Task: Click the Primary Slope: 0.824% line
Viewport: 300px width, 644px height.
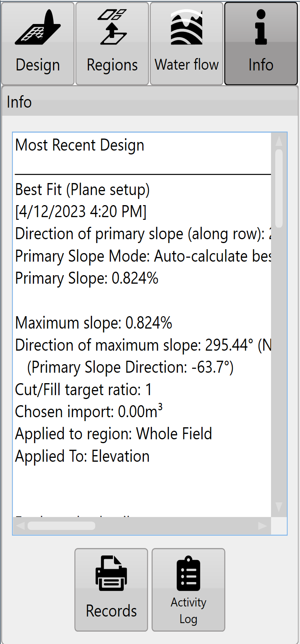Action: pyautogui.click(x=87, y=278)
